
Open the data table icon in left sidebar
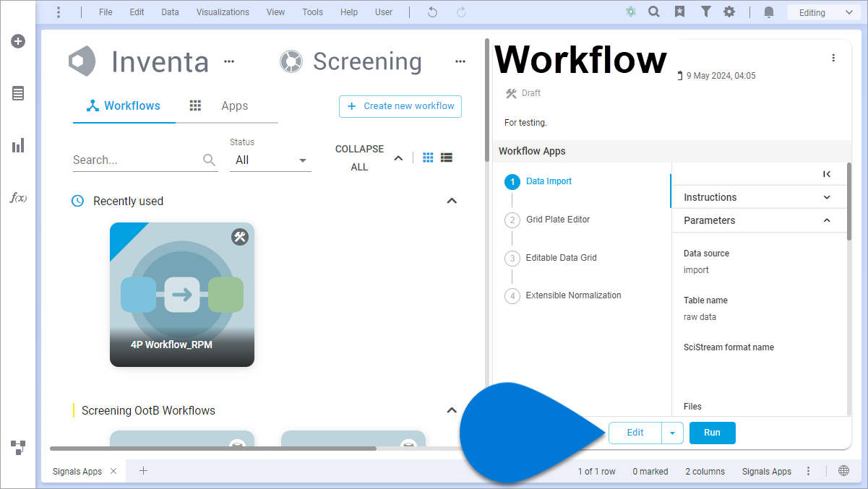point(18,93)
